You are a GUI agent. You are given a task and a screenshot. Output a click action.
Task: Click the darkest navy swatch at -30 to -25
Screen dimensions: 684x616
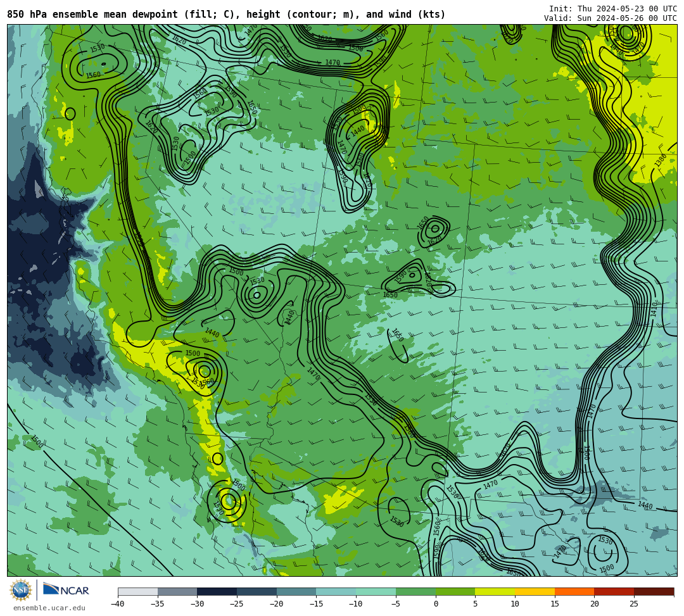tap(217, 591)
